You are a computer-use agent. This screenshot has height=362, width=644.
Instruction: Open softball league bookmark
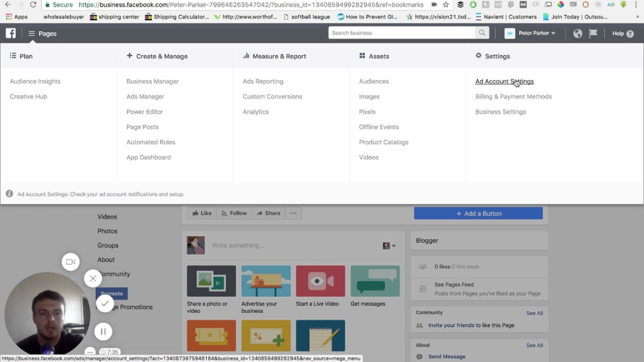click(x=306, y=17)
